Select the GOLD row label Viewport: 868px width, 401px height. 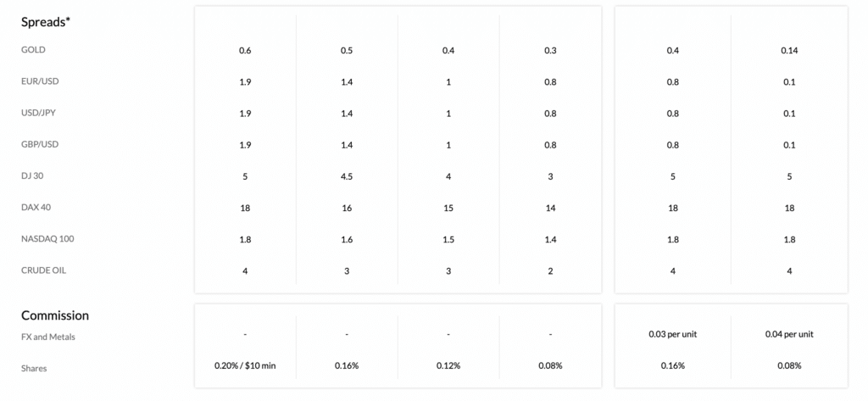pos(33,50)
